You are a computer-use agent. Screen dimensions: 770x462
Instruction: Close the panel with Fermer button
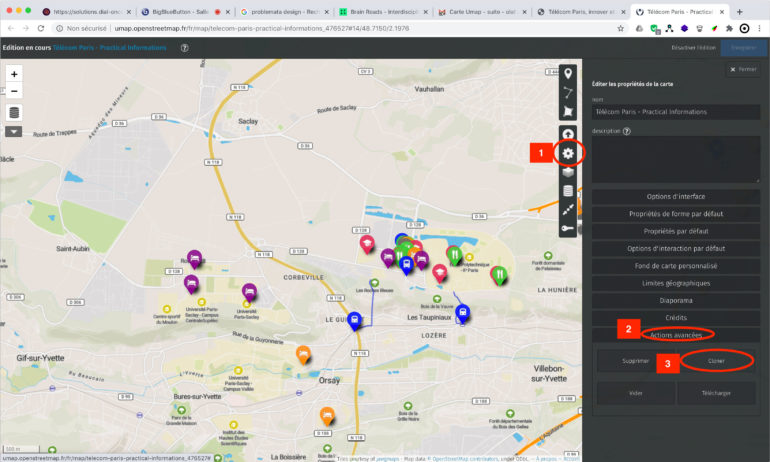743,69
